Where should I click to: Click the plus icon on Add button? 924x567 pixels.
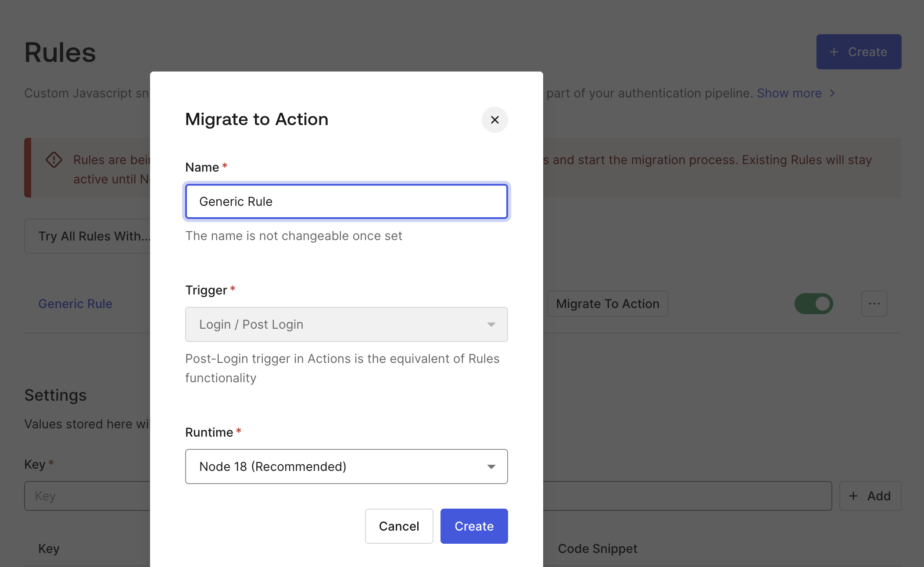tap(853, 496)
